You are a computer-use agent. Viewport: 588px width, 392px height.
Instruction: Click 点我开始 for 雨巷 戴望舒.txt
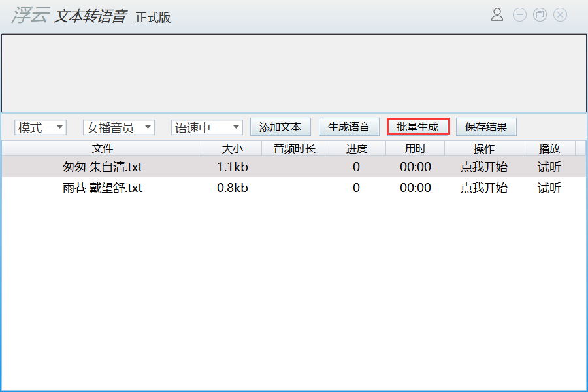click(x=483, y=188)
